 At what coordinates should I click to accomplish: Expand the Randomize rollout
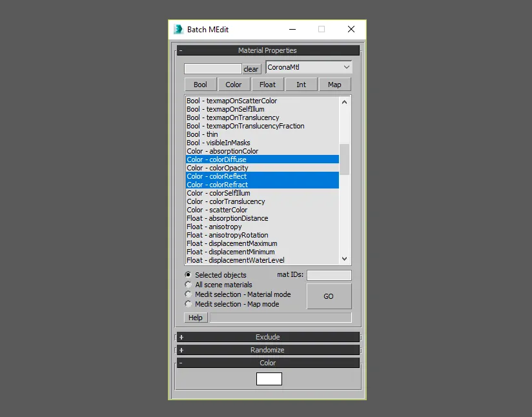tap(267, 350)
